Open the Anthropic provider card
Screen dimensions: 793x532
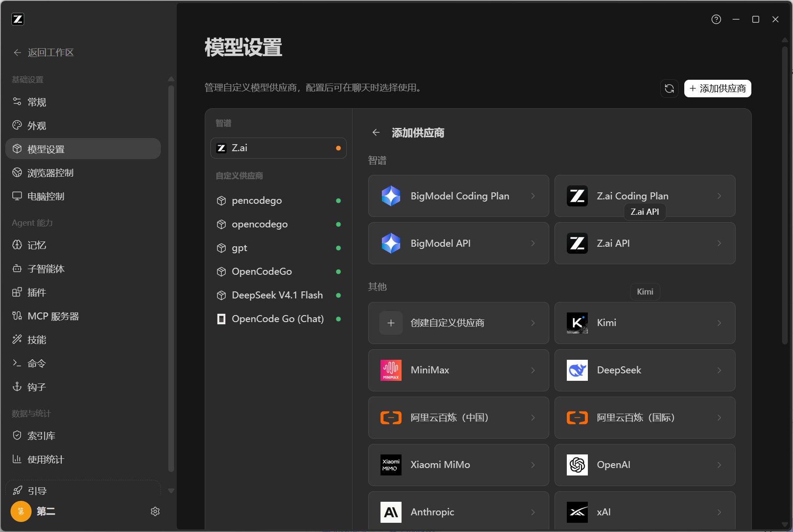point(459,511)
